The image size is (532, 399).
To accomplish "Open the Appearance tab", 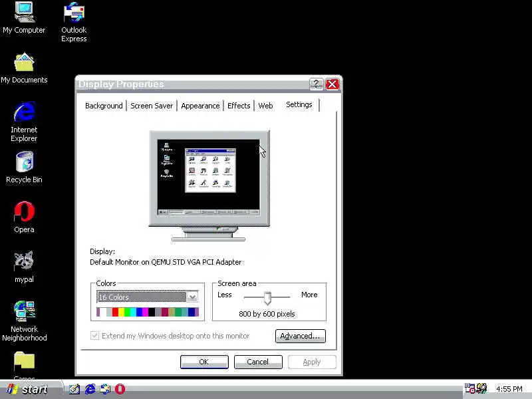I will [x=200, y=106].
